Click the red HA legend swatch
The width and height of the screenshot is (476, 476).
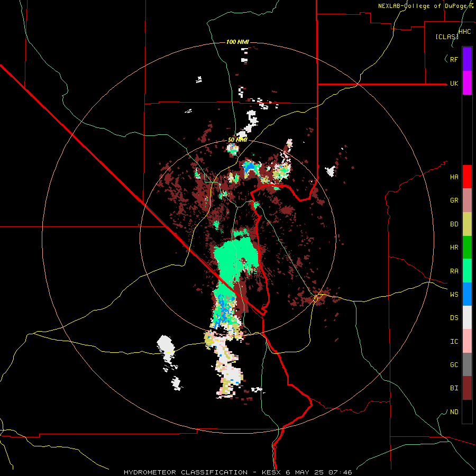[467, 177]
